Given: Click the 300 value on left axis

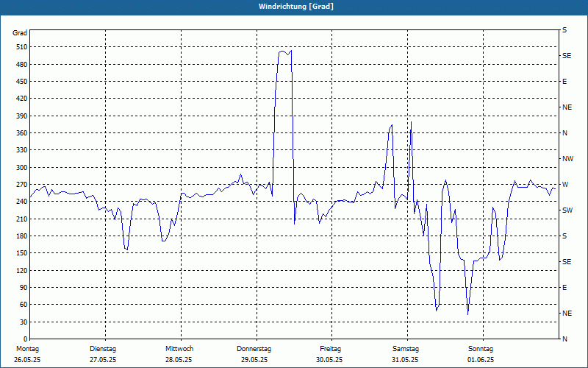Looking at the screenshot, I should pyautogui.click(x=22, y=168).
